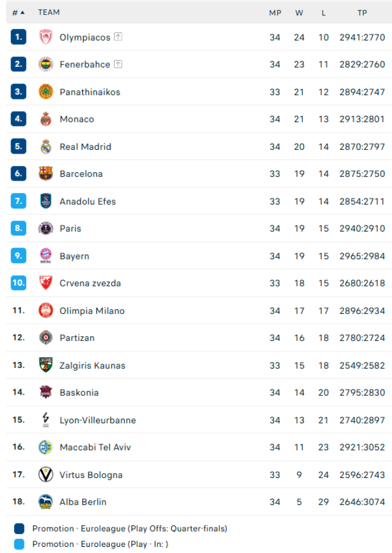Click light blue Play-In legend swatch
The width and height of the screenshot is (392, 553).
pos(19,544)
